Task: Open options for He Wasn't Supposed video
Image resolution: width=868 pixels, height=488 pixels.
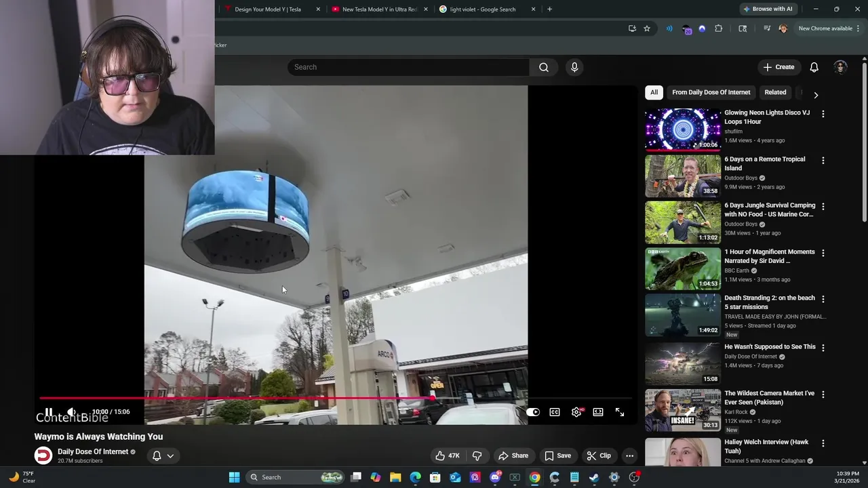Action: [823, 348]
